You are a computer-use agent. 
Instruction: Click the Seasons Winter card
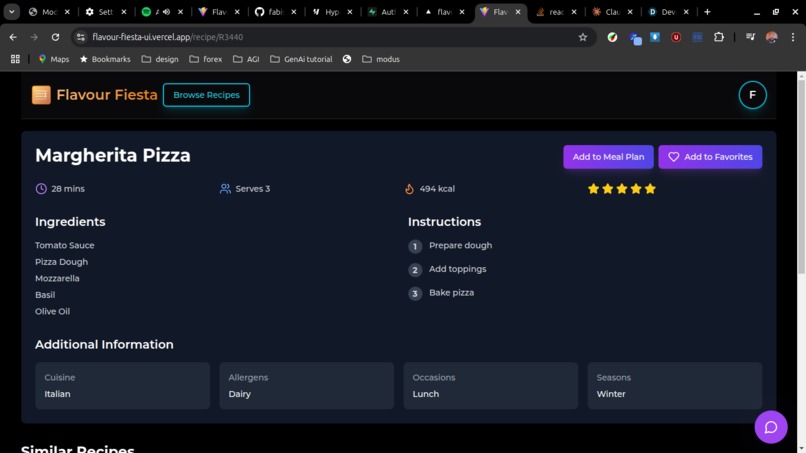(674, 386)
